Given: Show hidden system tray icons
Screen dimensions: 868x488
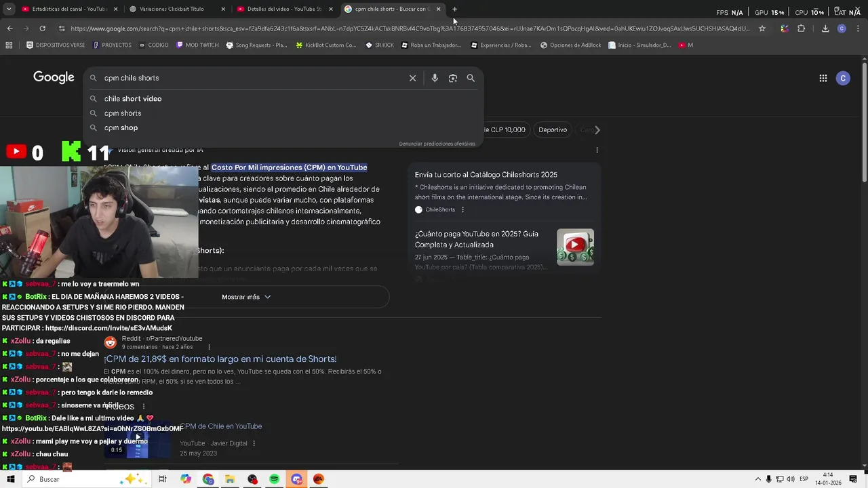Looking at the screenshot, I should tap(757, 479).
